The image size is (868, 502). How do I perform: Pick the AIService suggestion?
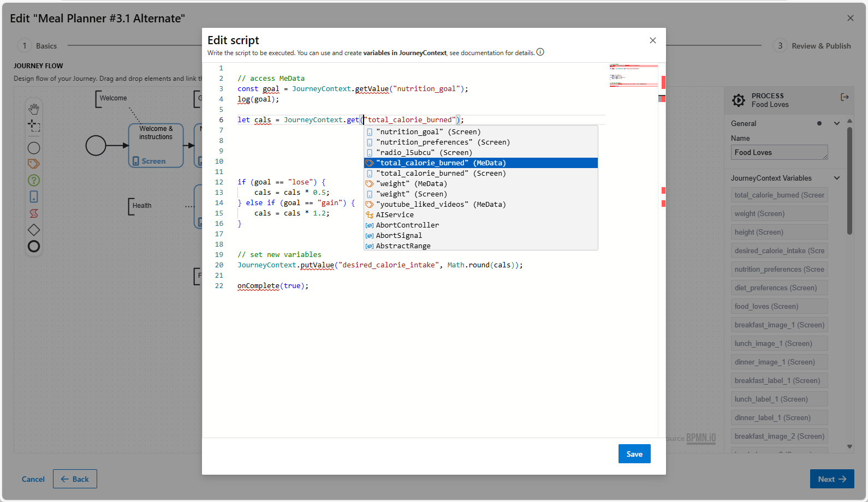click(481, 214)
